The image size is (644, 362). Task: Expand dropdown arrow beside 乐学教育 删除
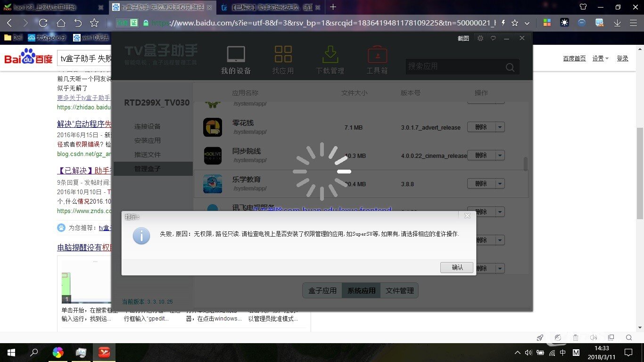tap(500, 184)
